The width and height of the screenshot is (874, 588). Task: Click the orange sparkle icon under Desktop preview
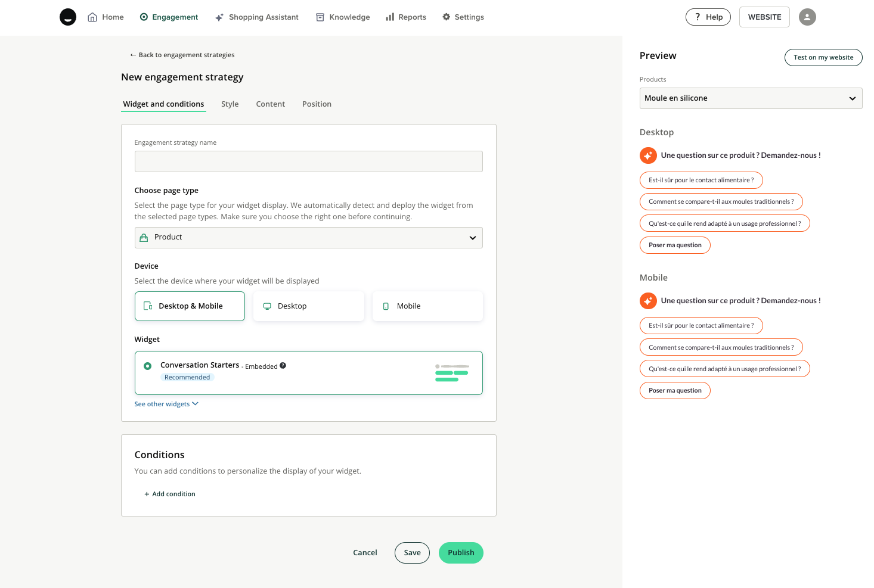tap(648, 155)
